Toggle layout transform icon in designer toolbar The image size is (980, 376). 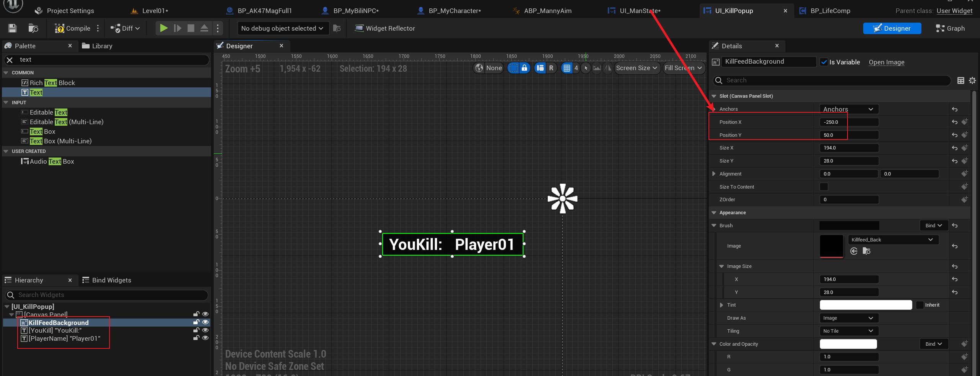click(540, 68)
